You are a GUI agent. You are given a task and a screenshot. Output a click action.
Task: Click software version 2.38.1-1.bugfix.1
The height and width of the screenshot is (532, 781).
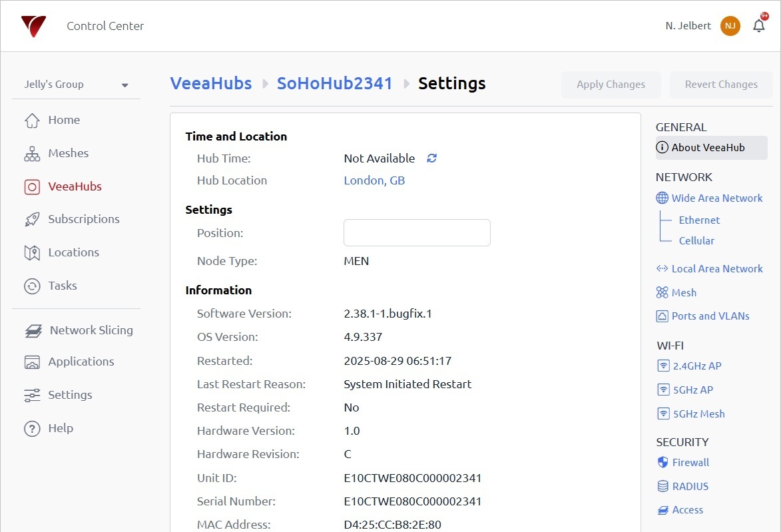388,314
